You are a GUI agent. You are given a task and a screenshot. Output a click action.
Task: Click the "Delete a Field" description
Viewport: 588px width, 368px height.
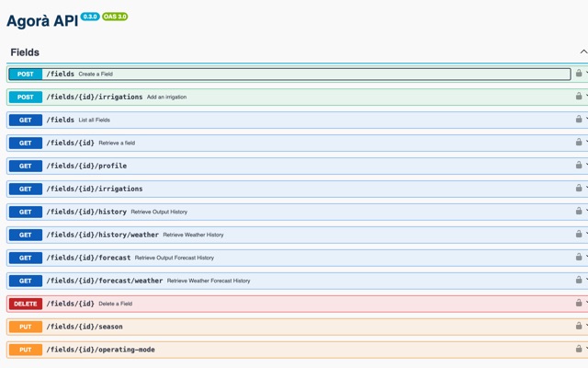point(116,304)
